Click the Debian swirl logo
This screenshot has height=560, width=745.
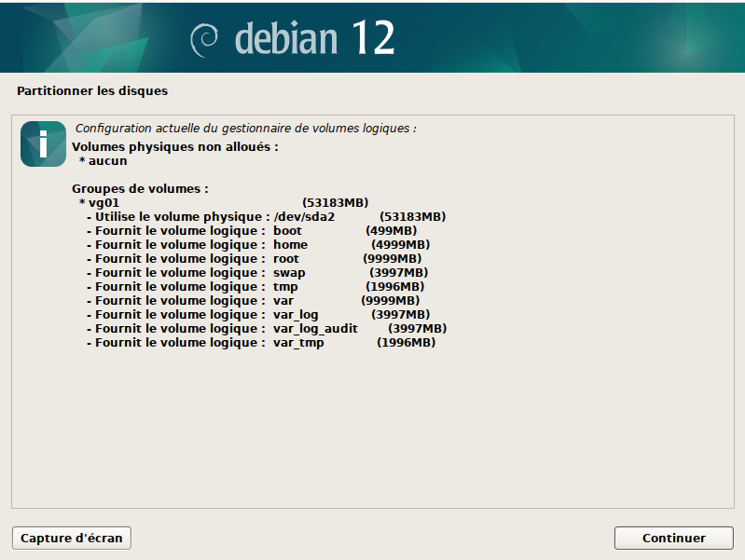[204, 40]
